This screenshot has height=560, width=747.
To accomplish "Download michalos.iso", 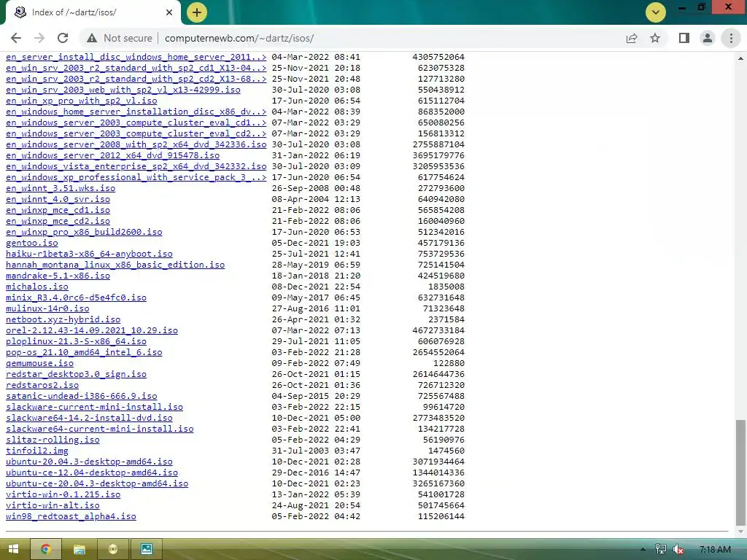I will [37, 287].
